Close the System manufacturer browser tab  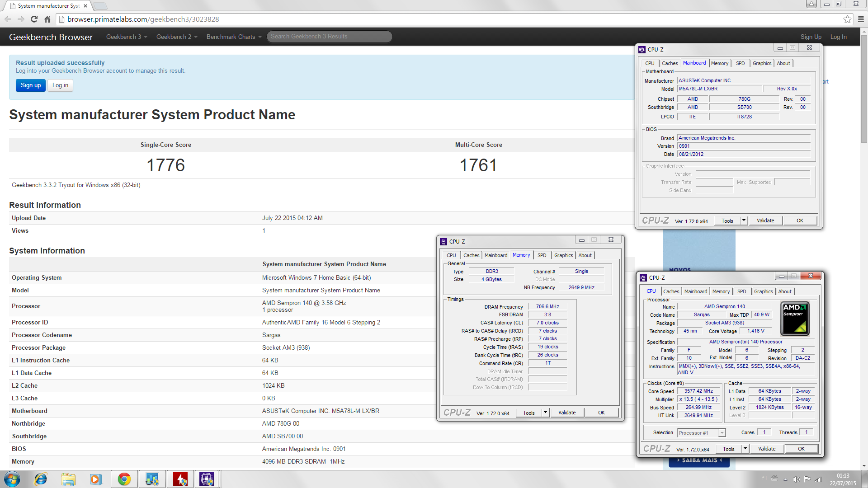coord(85,6)
